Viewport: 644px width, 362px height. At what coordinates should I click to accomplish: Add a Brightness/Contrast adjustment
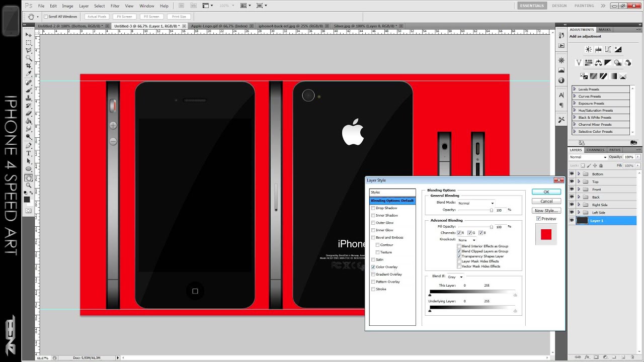pyautogui.click(x=589, y=49)
